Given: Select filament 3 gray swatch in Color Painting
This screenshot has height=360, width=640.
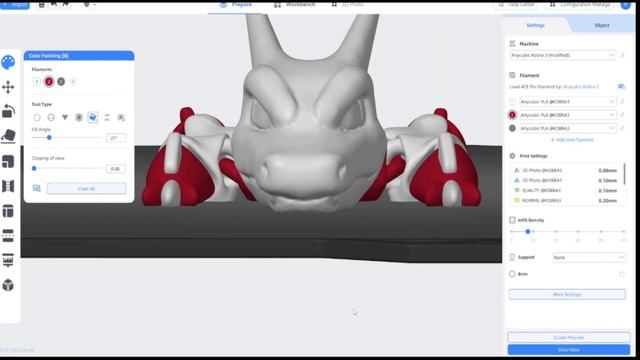Looking at the screenshot, I should pyautogui.click(x=61, y=82).
